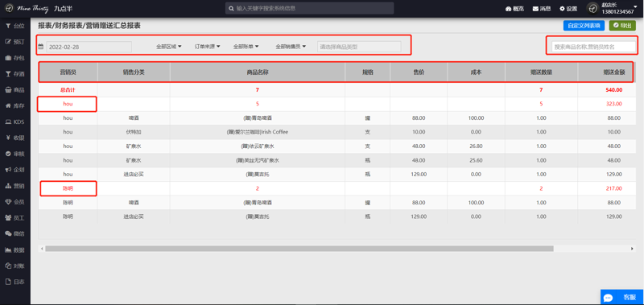Screen dimensions: 644x305
Task: Click the table scrollbar left arrow
Action: pyautogui.click(x=41, y=249)
